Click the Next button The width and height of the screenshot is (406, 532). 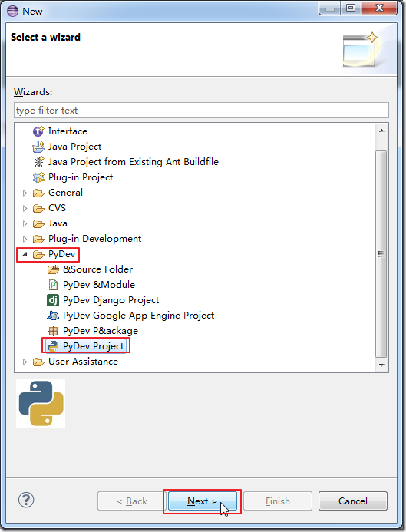[x=203, y=501]
